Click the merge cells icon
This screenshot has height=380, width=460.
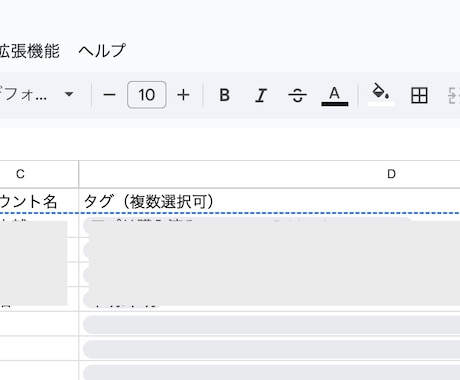[453, 95]
